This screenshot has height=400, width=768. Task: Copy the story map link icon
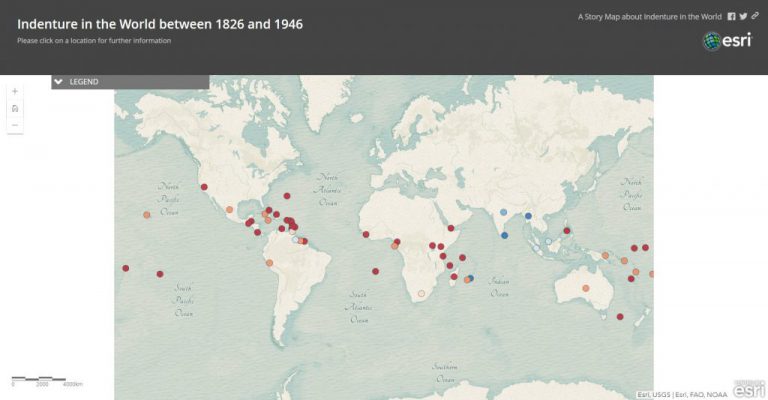755,16
